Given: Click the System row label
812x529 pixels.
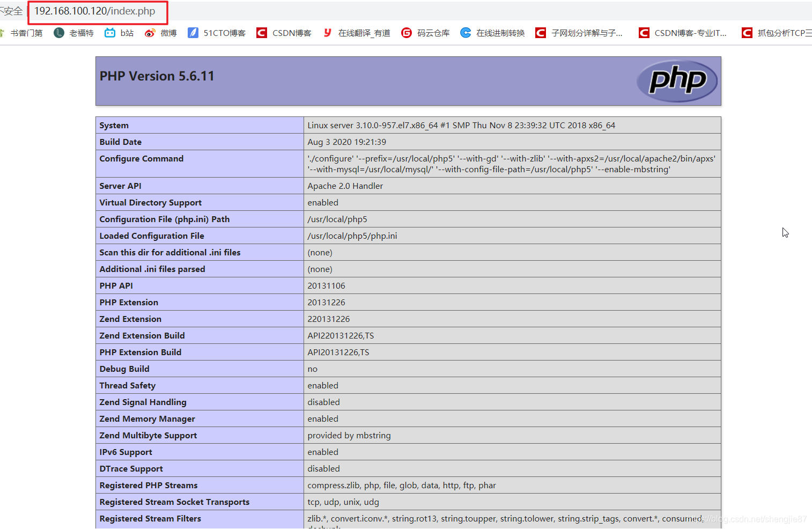Looking at the screenshot, I should click(x=114, y=126).
